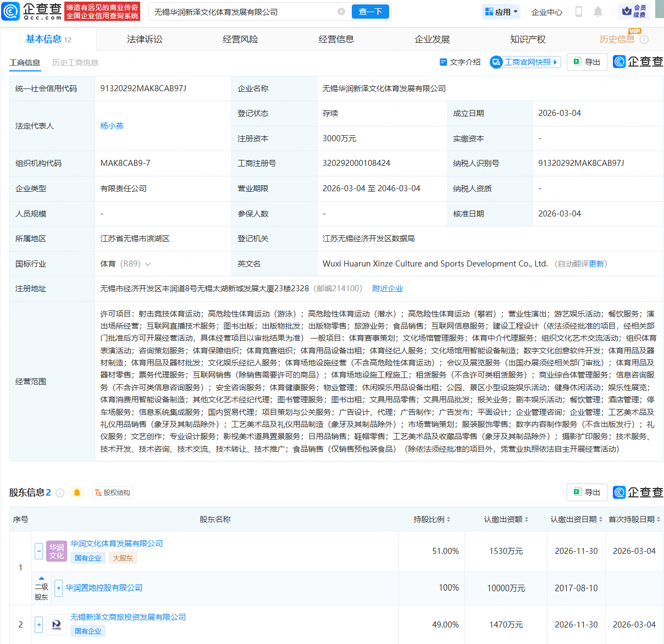Open the mobile app phone icon
The width and height of the screenshot is (664, 644).
point(578,12)
